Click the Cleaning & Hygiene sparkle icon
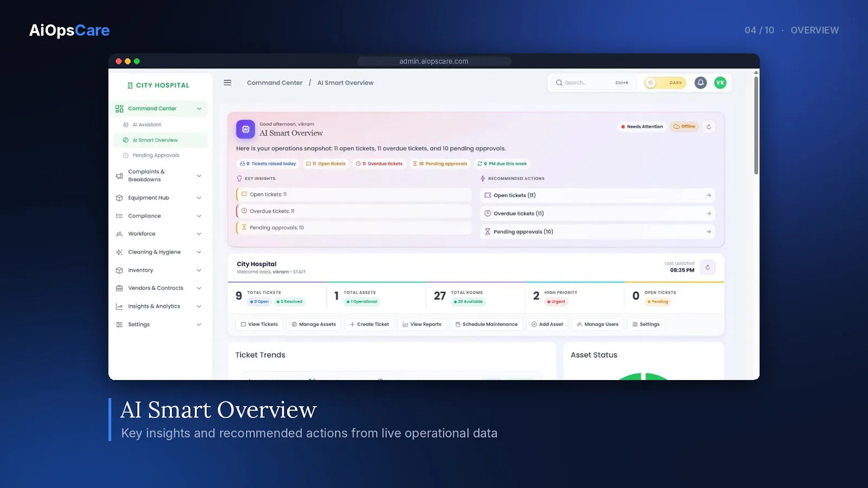This screenshot has height=488, width=868. 119,252
